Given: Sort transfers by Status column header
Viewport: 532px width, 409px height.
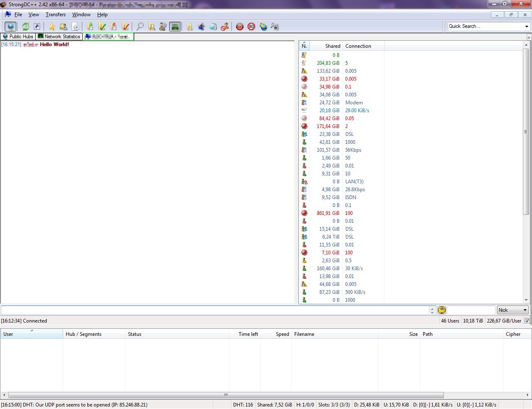Looking at the screenshot, I should tap(177, 334).
